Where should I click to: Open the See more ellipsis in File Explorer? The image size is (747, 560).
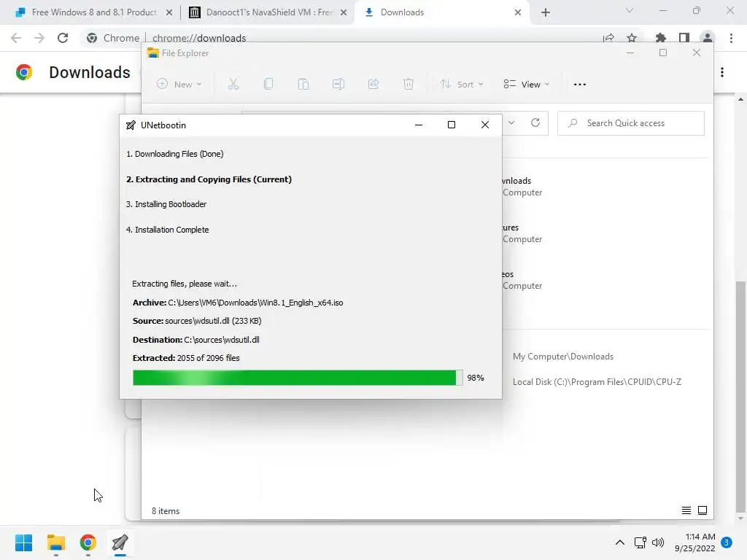580,85
